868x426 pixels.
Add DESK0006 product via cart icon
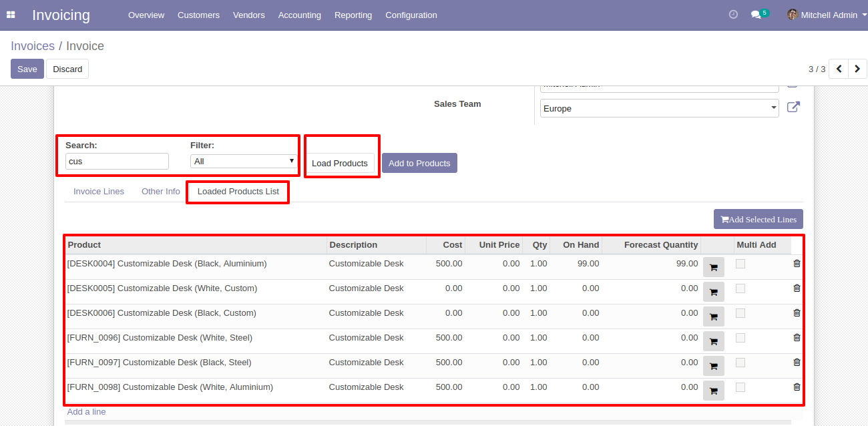714,316
